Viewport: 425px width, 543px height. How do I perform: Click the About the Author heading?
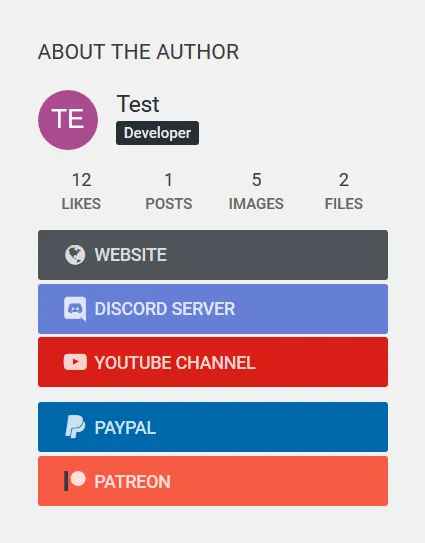pos(139,52)
